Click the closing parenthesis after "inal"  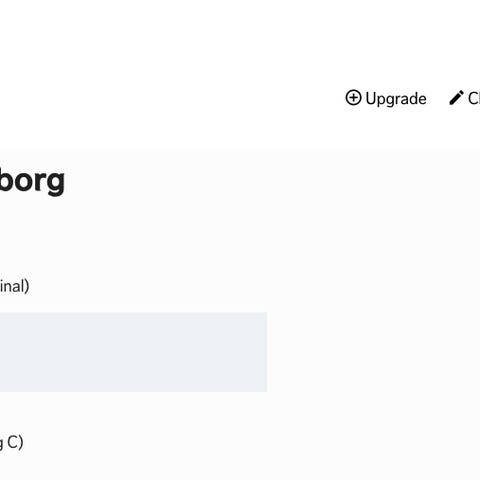tap(26, 286)
